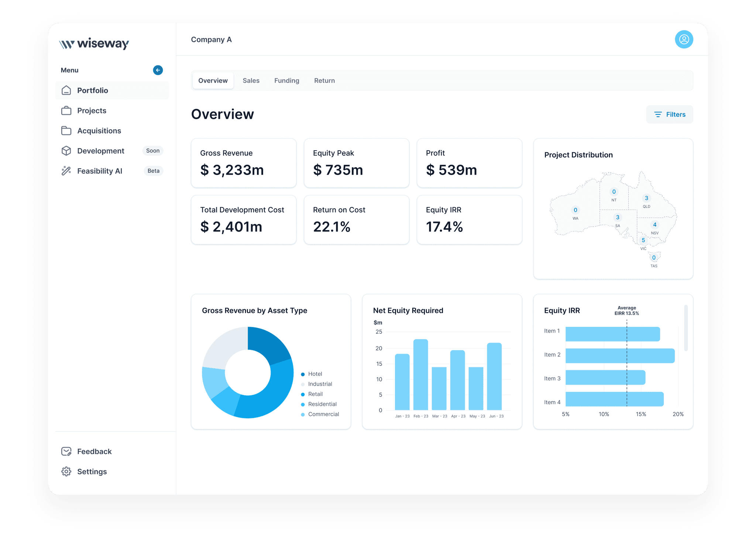Click the May - 23 bar
Image resolution: width=756 pixels, height=542 pixels.
476,388
